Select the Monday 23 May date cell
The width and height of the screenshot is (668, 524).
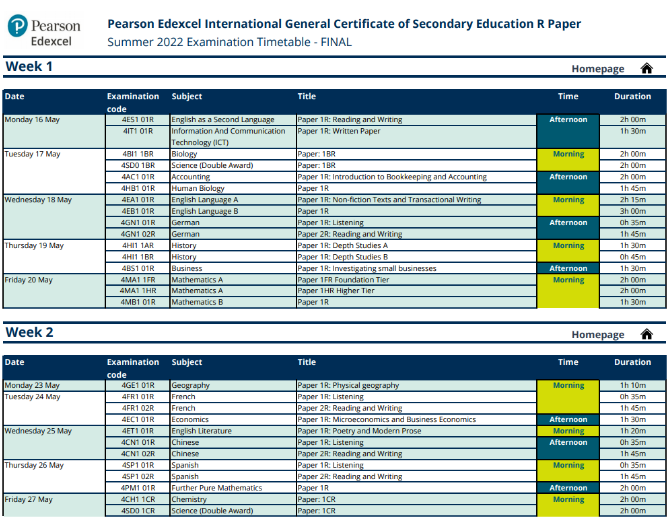pyautogui.click(x=33, y=385)
